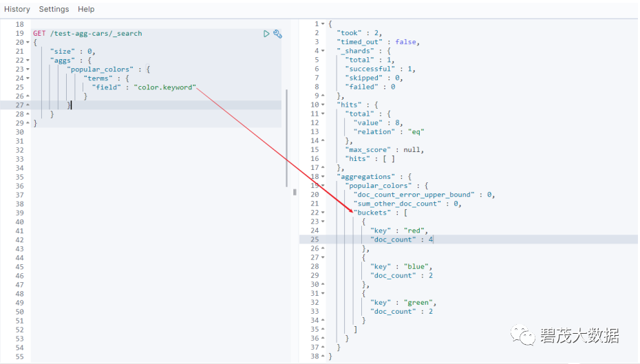Click "doc_count" : 4 on line 25
The image size is (640, 364).
coord(401,239)
